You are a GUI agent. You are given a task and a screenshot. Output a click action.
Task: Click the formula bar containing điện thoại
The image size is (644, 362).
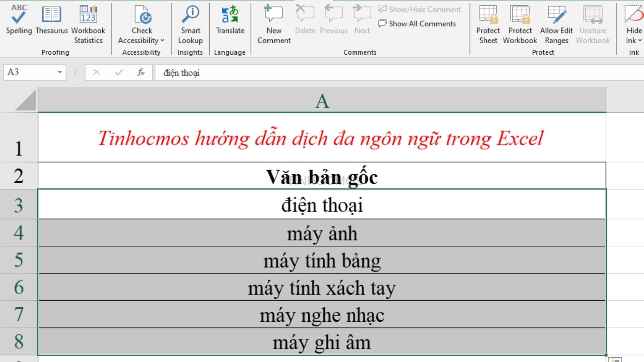point(399,72)
